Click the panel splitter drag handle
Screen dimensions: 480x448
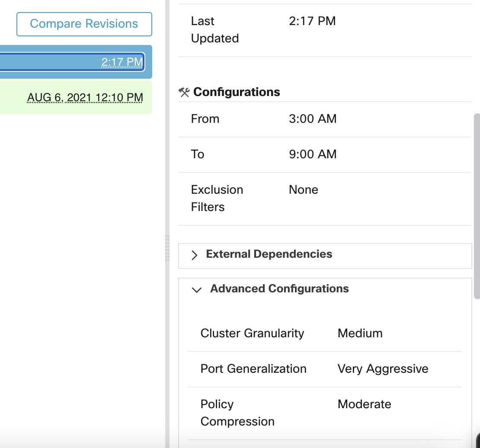[167, 248]
